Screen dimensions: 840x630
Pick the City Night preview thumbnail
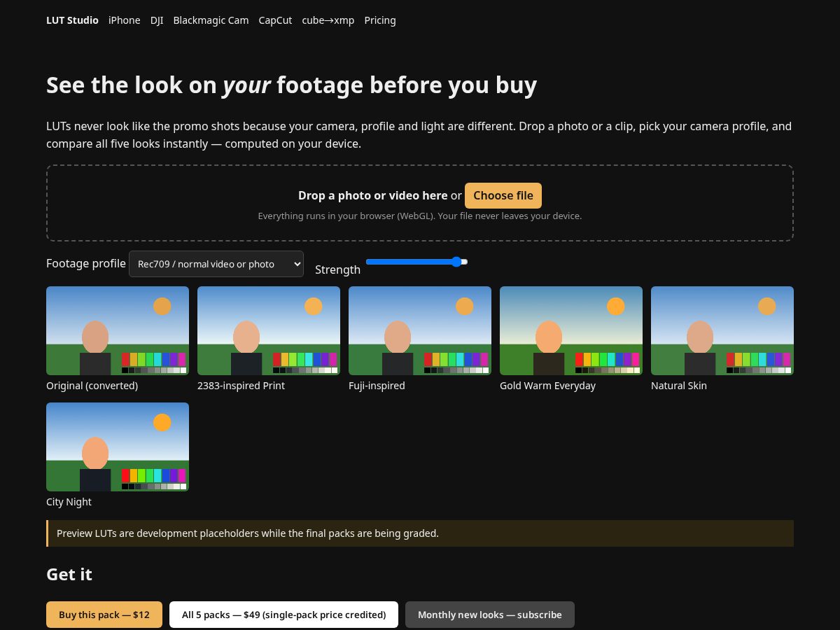(x=118, y=447)
